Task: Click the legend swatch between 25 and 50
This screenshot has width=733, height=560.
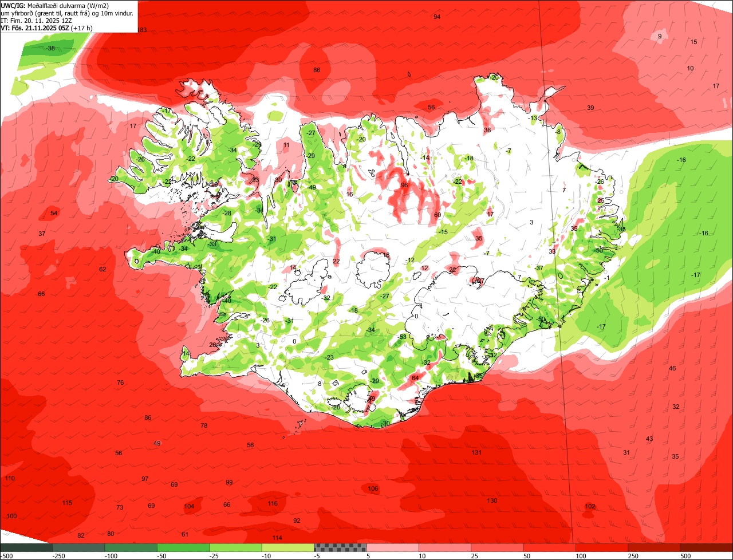Action: point(497,547)
